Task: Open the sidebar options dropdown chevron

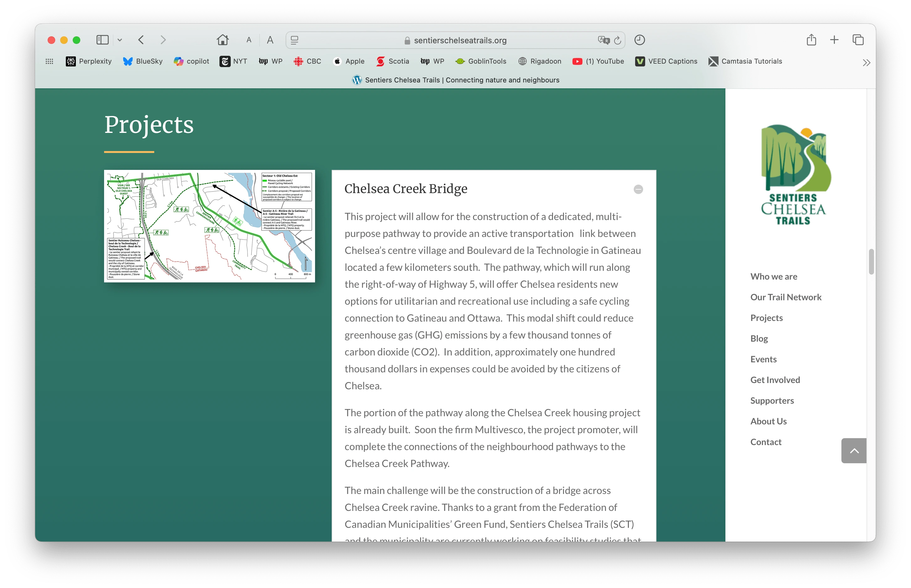Action: point(120,40)
